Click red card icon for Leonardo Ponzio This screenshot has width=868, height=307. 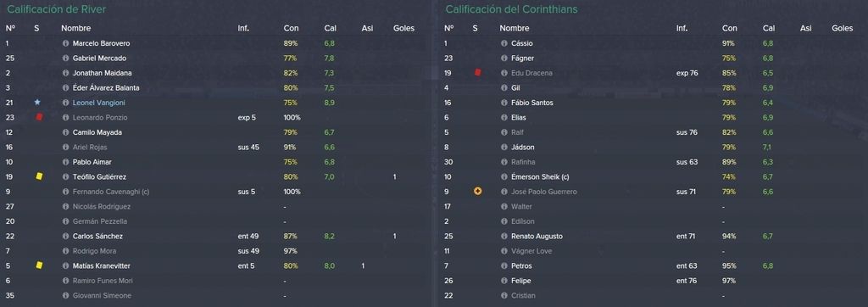(x=39, y=117)
